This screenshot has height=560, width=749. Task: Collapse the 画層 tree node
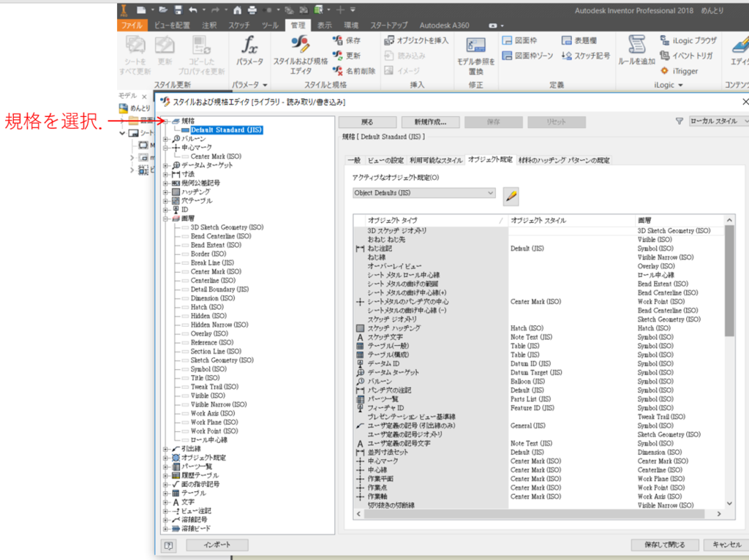tap(166, 219)
